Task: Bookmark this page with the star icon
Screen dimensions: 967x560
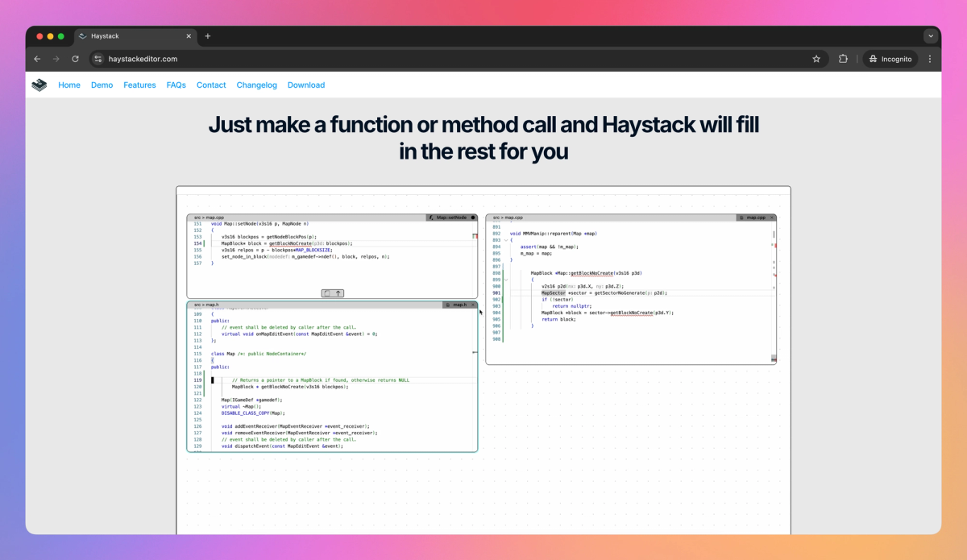Action: (816, 59)
